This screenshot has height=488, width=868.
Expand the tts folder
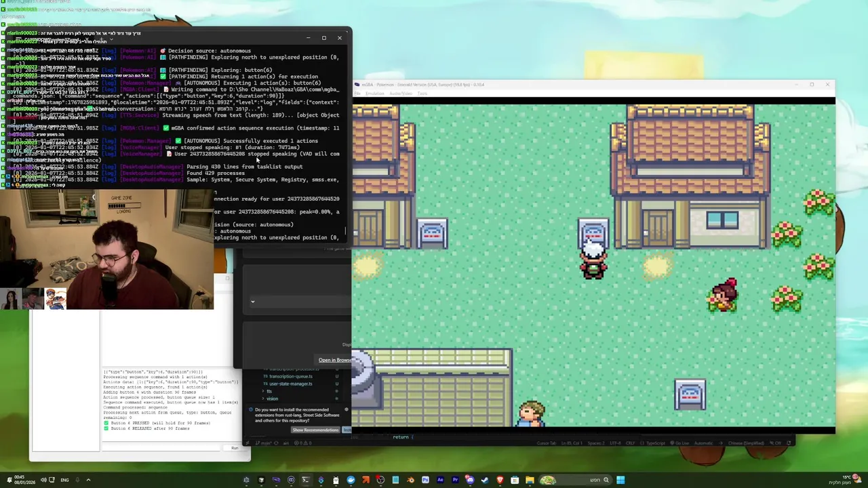tap(268, 391)
